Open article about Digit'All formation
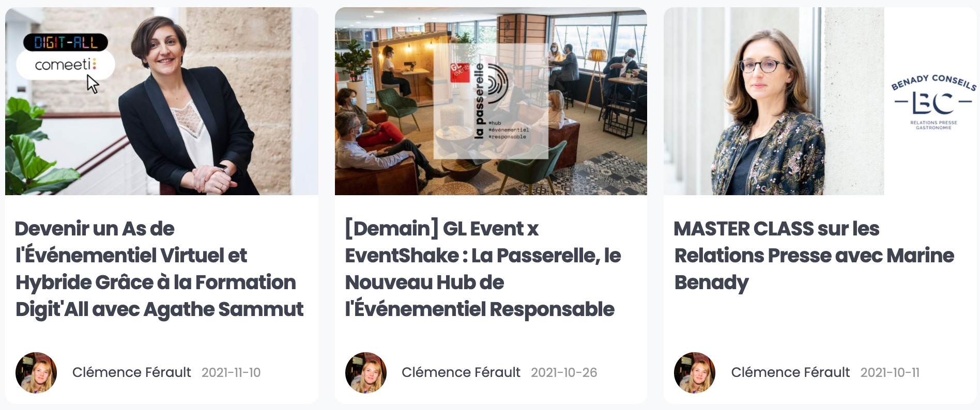The image size is (980, 410). click(x=159, y=269)
